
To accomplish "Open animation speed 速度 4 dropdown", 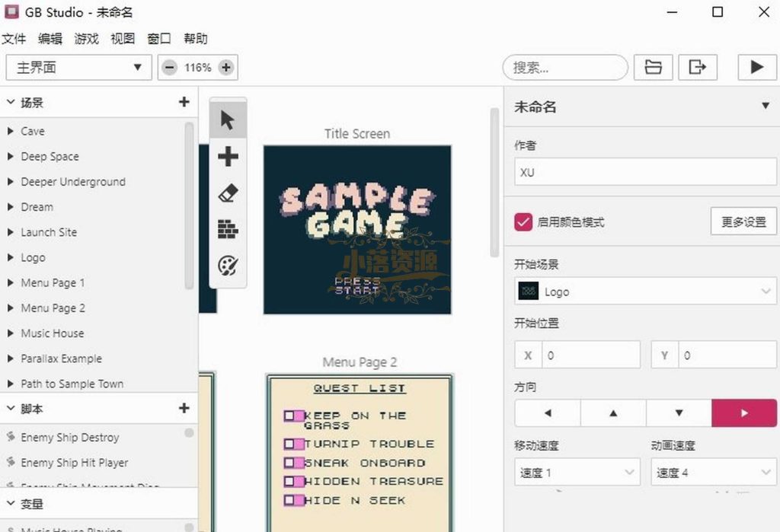I will coord(713,473).
